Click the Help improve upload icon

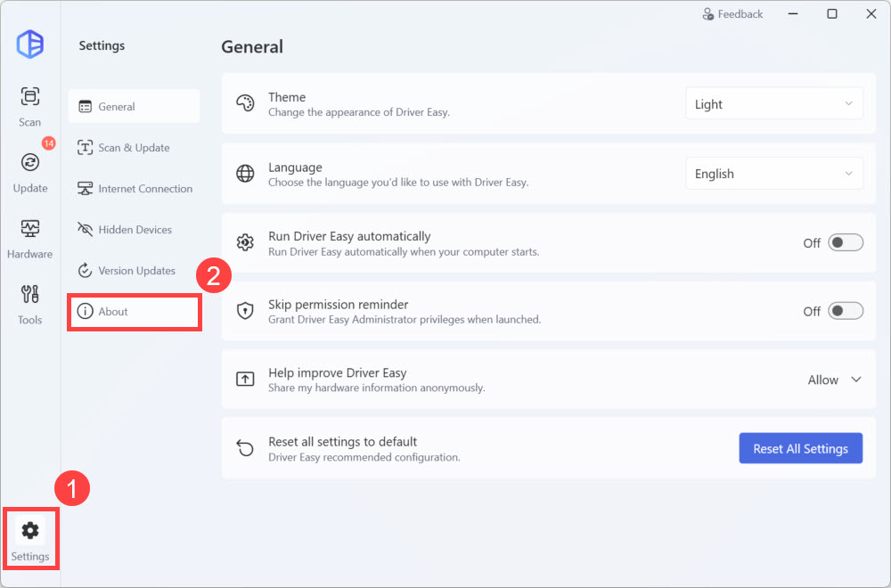(x=245, y=379)
